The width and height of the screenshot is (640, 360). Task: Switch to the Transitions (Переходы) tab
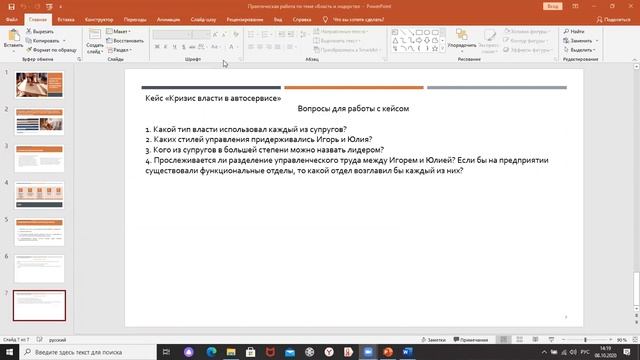(x=135, y=20)
